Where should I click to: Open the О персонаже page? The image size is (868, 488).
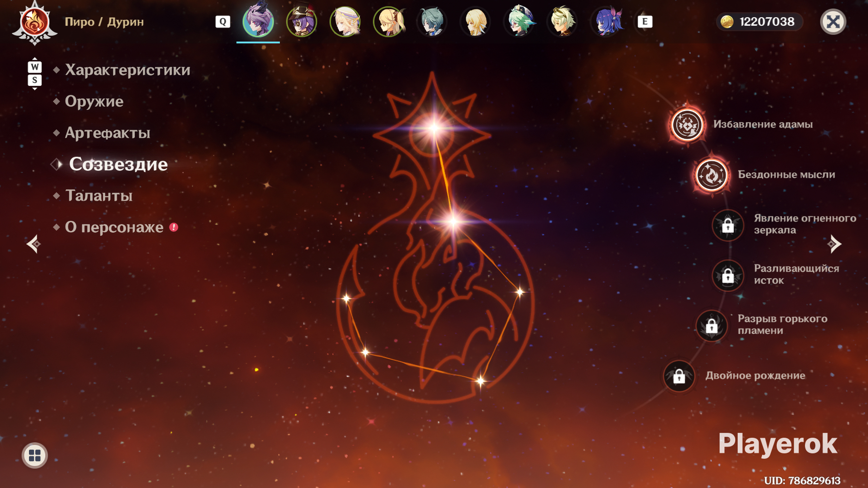[x=114, y=227]
